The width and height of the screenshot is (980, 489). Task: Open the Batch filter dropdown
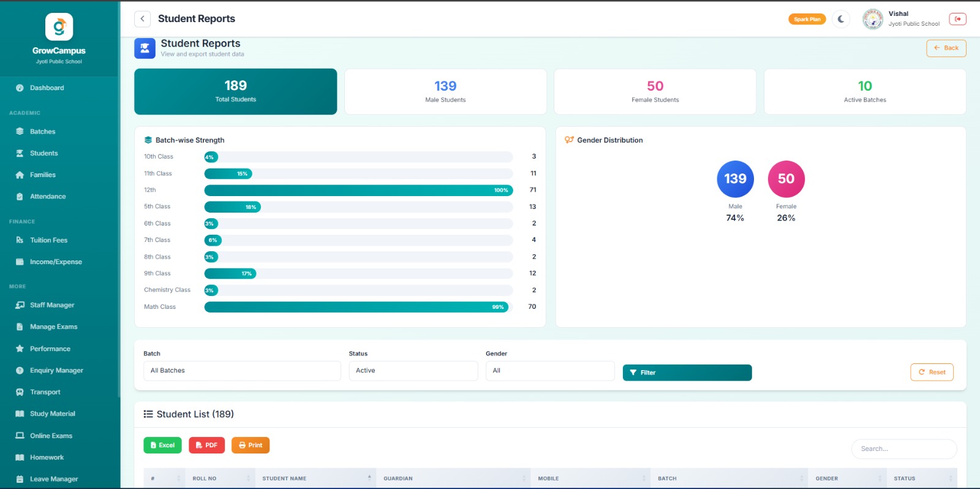(x=242, y=371)
